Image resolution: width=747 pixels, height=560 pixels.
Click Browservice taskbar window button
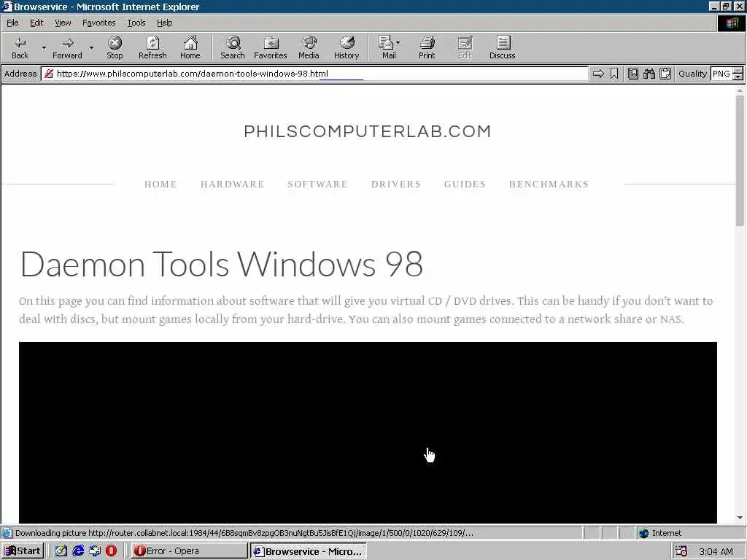[309, 551]
